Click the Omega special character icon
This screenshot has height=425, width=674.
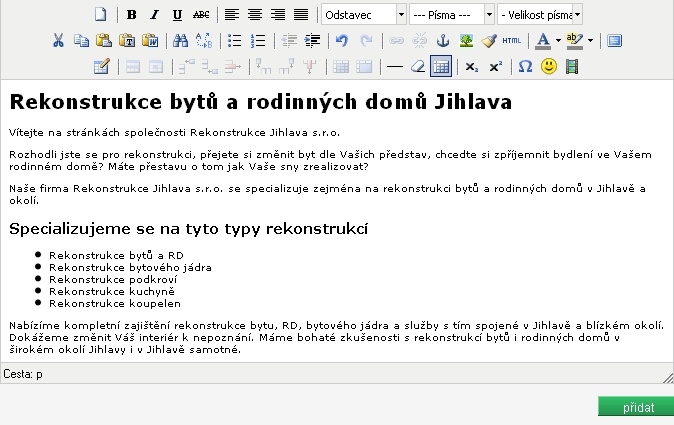click(x=525, y=67)
